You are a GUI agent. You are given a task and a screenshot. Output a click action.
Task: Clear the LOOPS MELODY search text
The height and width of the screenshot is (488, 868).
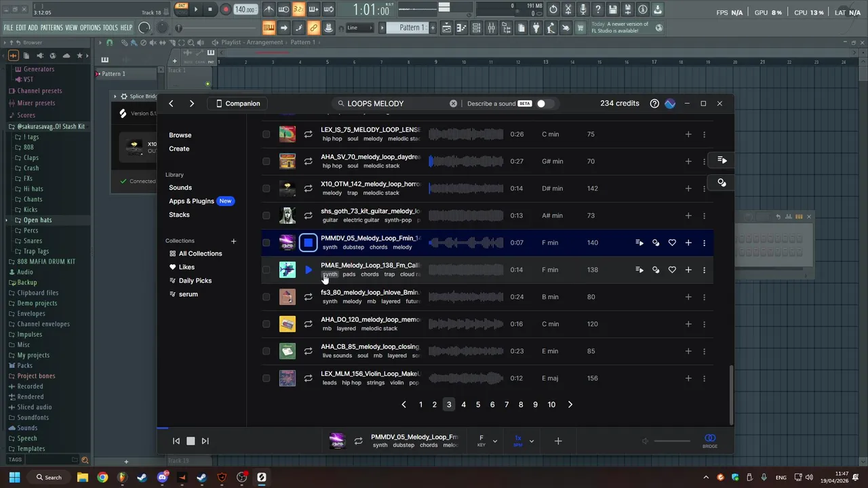tap(453, 104)
